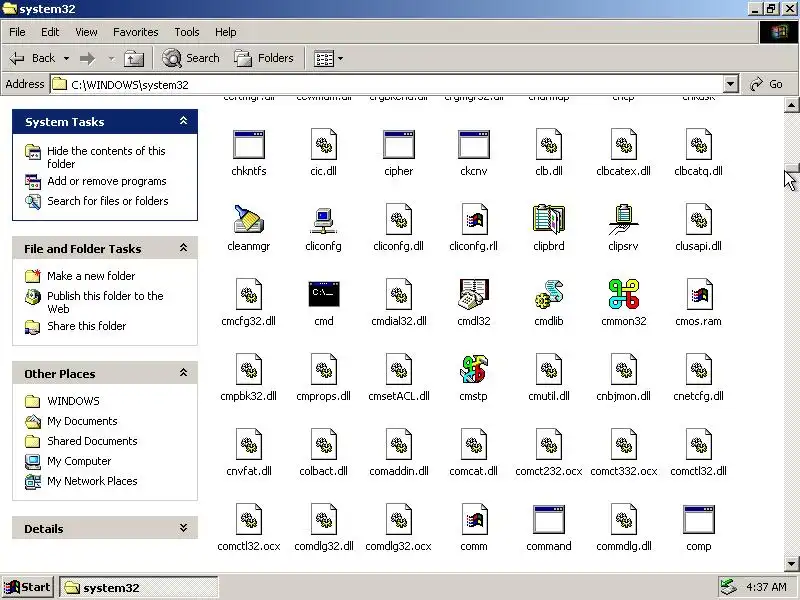Click the scrollbar down arrow
Screen dimensions: 800x600
(x=791, y=564)
